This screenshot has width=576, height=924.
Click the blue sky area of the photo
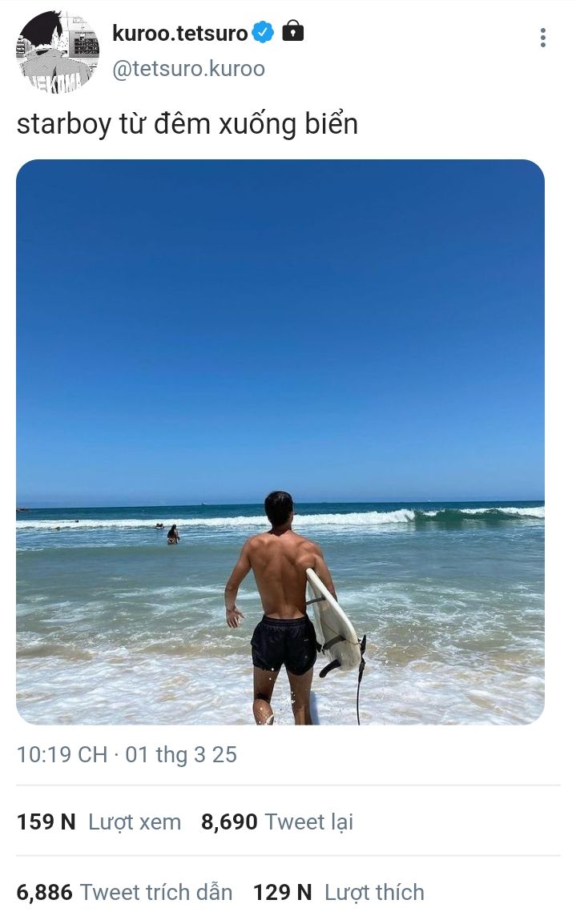click(280, 324)
